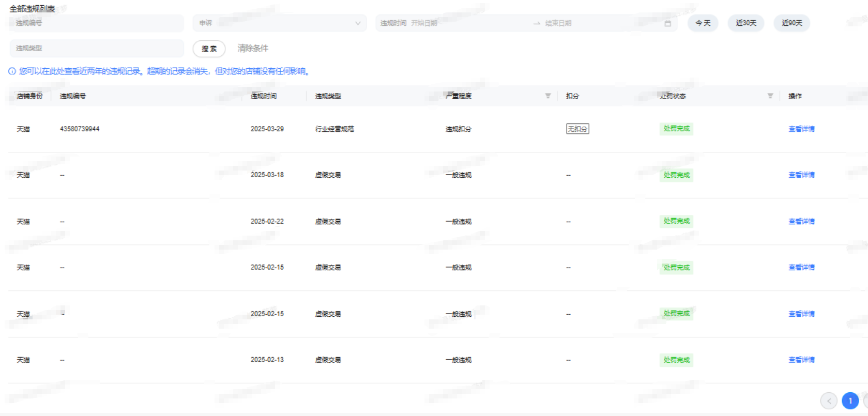Viewport: 868px width, 416px height.
Task: Filter by 近90天 quick date option
Action: (791, 23)
